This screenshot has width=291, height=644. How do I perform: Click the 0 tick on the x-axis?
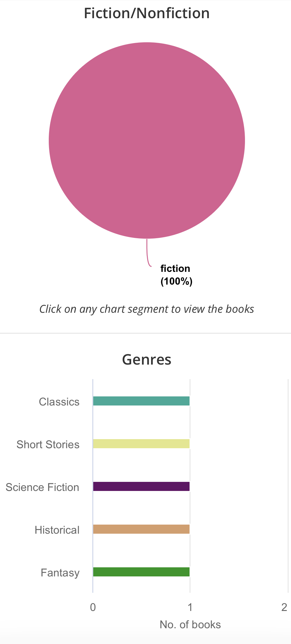93,607
